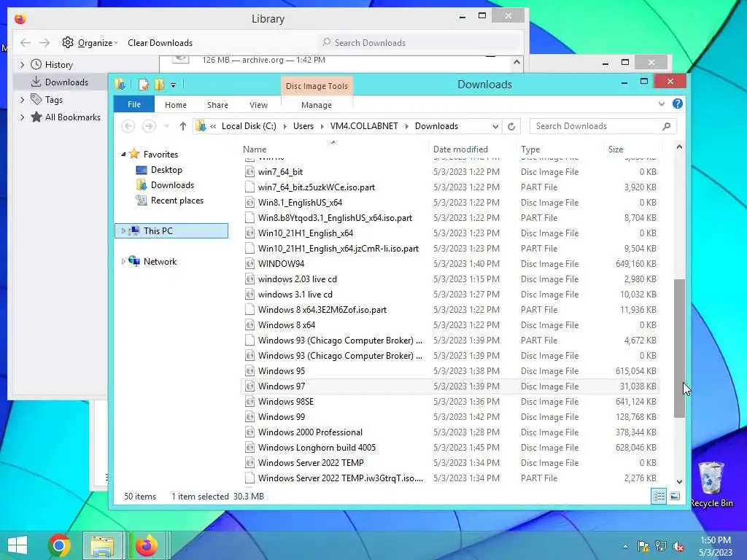Image resolution: width=747 pixels, height=560 pixels.
Task: Collapse the Favorites tree node
Action: [x=123, y=155]
